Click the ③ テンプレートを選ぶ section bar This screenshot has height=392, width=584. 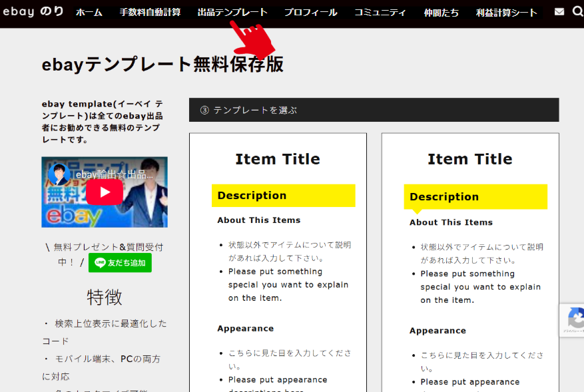(x=374, y=110)
